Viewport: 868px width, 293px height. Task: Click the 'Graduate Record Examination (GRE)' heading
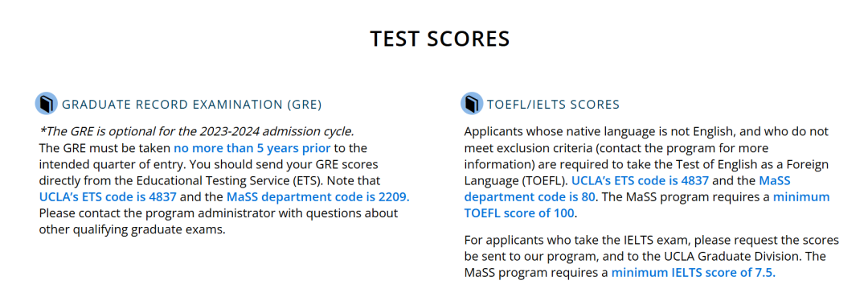[x=191, y=105]
